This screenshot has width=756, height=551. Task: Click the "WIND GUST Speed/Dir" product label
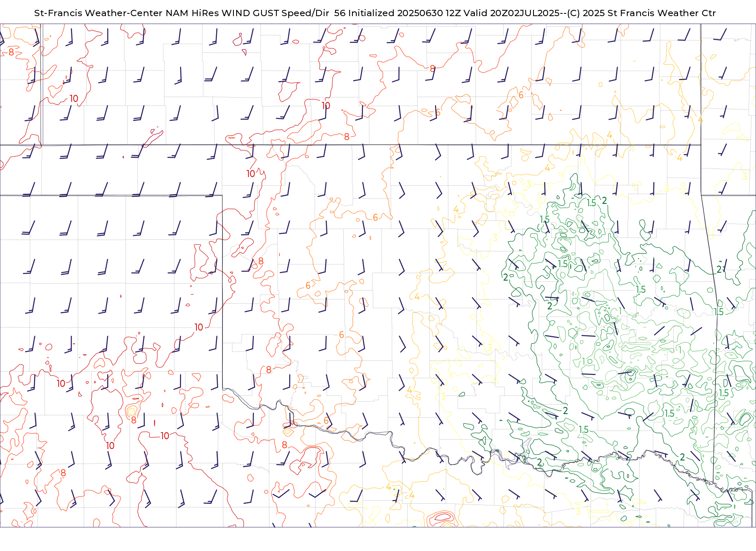pyautogui.click(x=276, y=13)
